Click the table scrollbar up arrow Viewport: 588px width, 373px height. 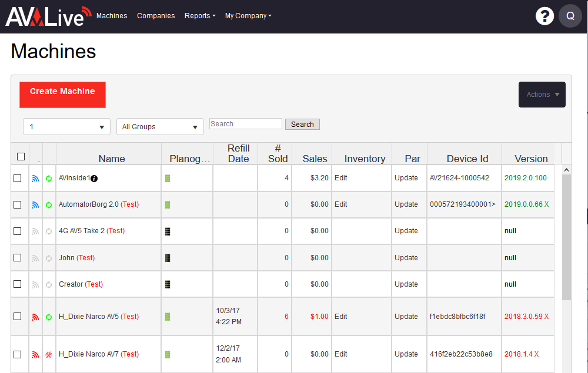566,170
